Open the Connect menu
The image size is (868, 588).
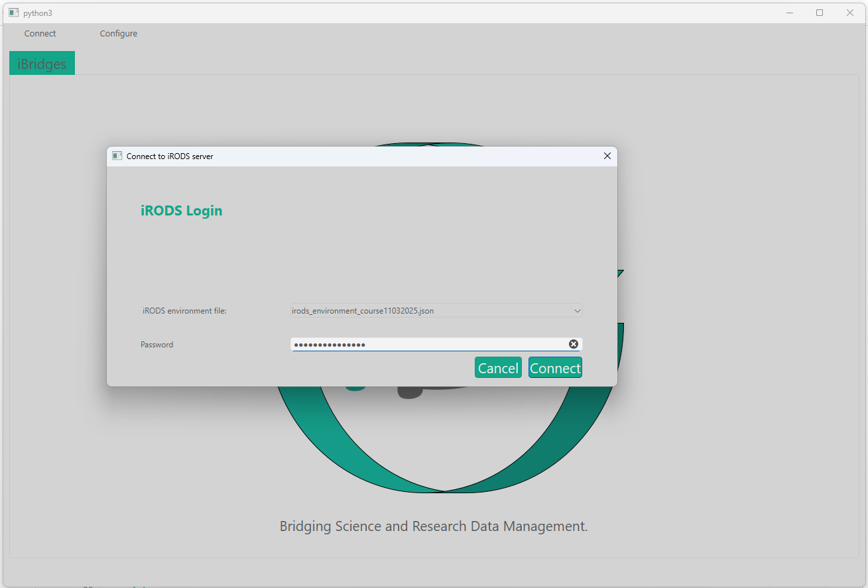[40, 34]
